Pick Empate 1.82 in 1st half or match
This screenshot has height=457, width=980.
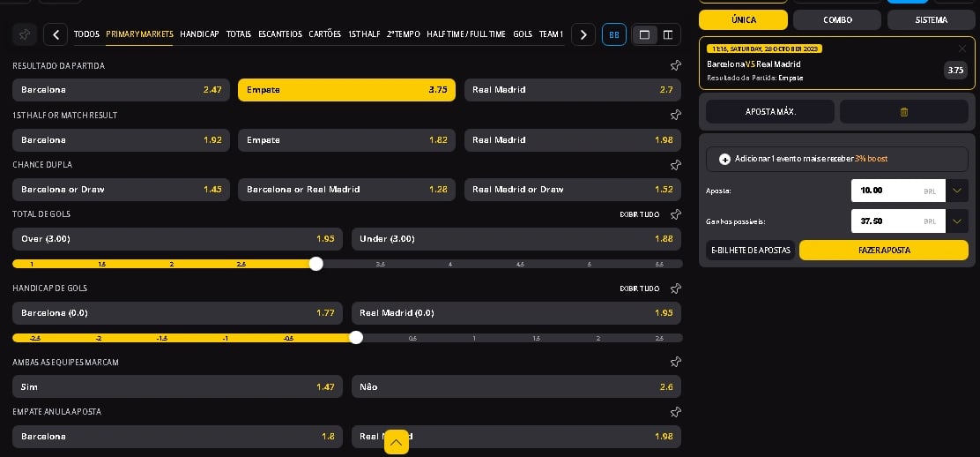coord(347,140)
